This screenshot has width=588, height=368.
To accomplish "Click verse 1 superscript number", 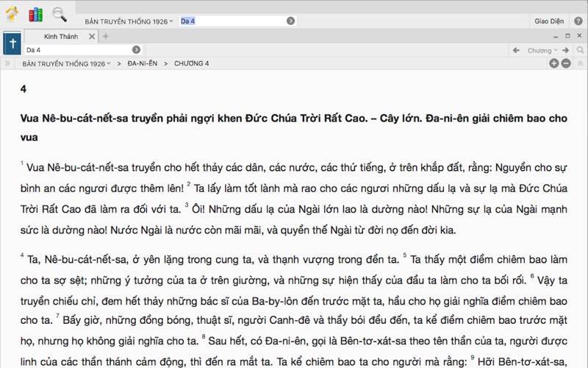I will pos(22,163).
